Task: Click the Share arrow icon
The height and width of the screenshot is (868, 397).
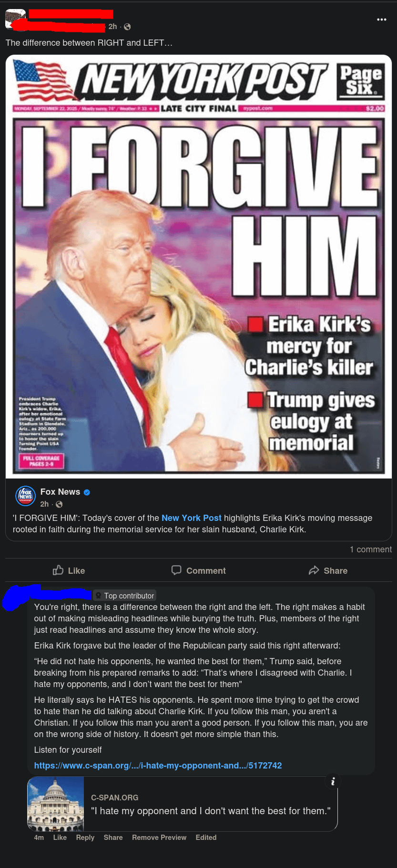Action: click(314, 570)
